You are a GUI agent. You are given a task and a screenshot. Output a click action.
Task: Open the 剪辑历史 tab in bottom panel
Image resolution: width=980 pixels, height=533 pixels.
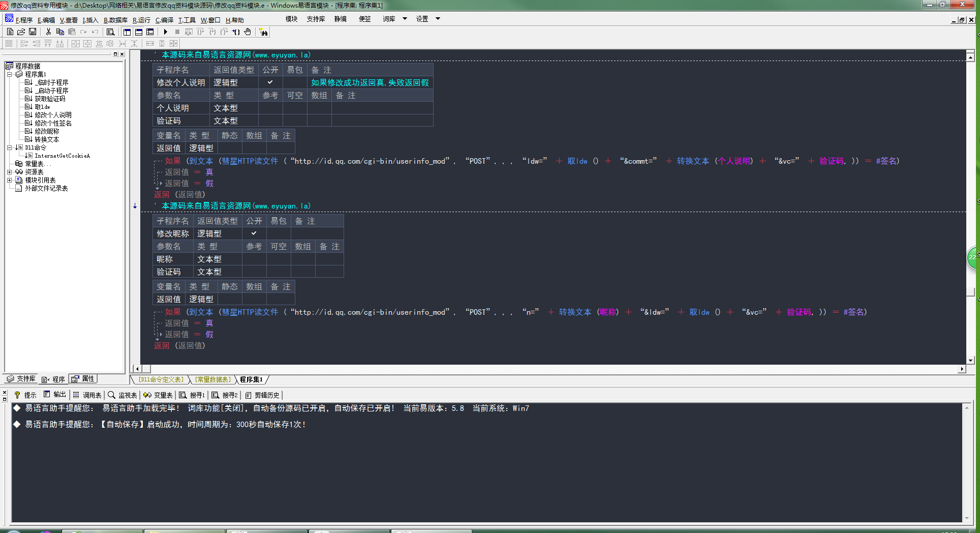[x=262, y=395]
